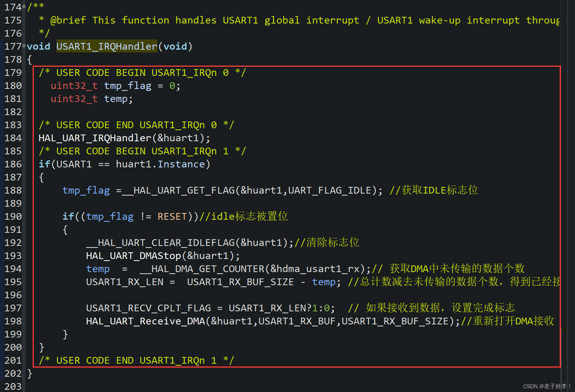Click the __HAL_UART_GET_FLAG macro
This screenshot has width=575, height=392.
tap(178, 190)
